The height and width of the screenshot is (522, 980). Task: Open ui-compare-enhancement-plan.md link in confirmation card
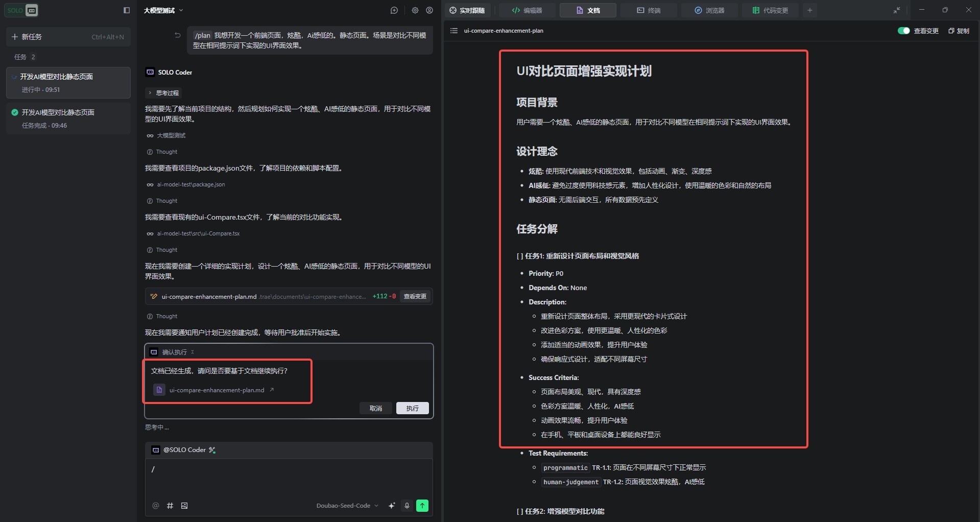(x=217, y=390)
